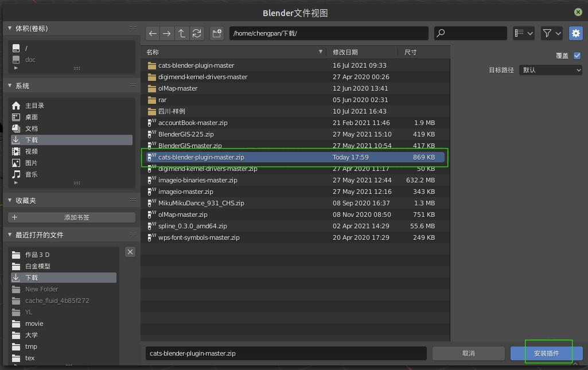588x370 pixels.
Task: Open 音乐 music folder
Action: [72, 174]
